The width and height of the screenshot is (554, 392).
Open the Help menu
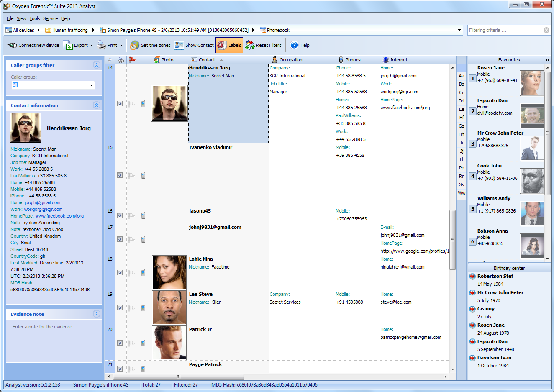click(x=66, y=18)
